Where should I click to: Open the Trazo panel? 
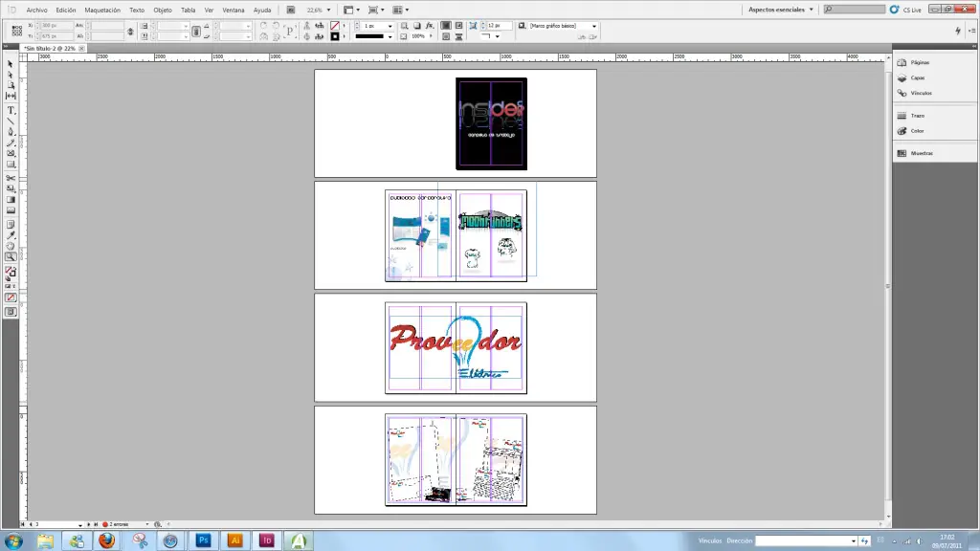pos(918,116)
